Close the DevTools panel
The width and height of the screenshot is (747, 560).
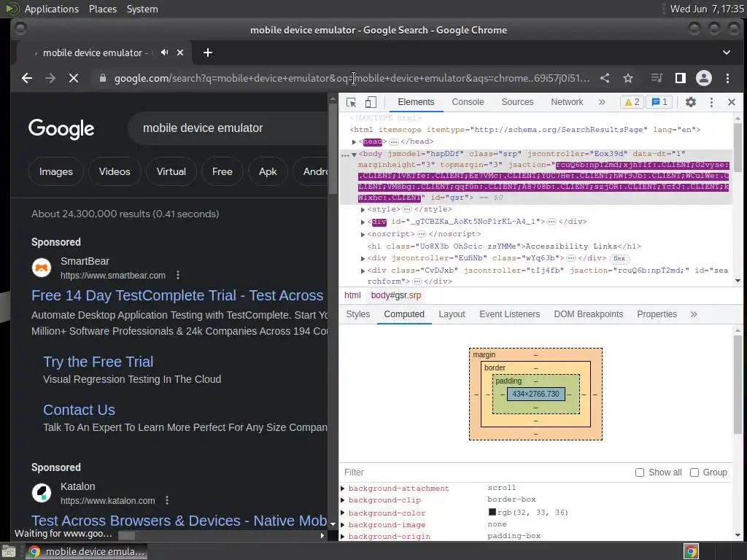pyautogui.click(x=732, y=102)
